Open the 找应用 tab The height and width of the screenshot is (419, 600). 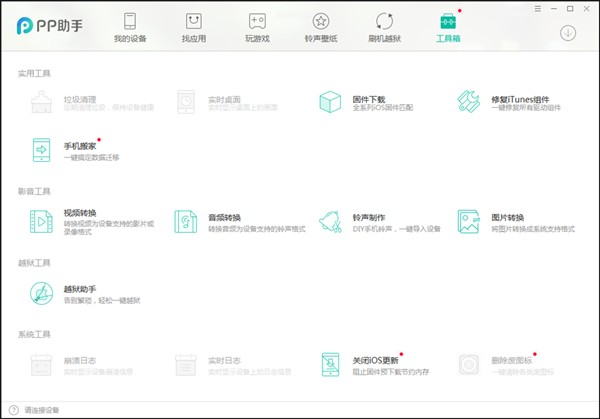tap(193, 28)
